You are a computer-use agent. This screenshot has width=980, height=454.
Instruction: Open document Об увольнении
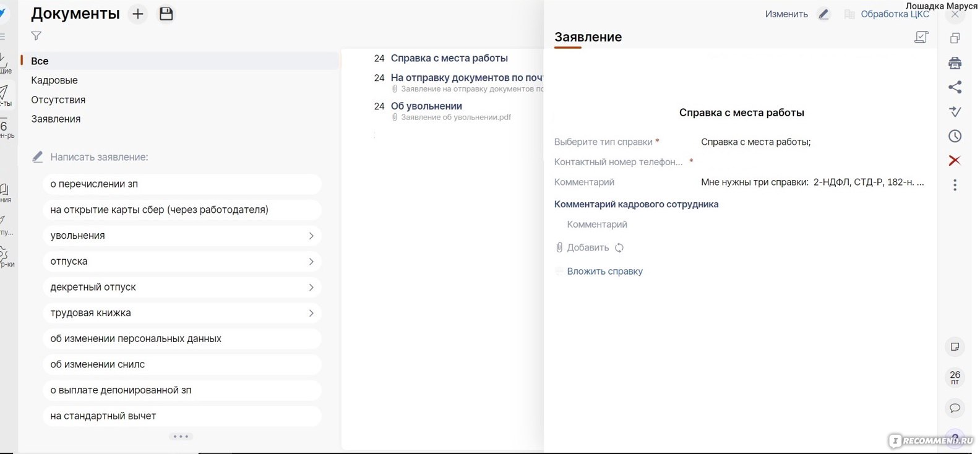click(x=426, y=106)
